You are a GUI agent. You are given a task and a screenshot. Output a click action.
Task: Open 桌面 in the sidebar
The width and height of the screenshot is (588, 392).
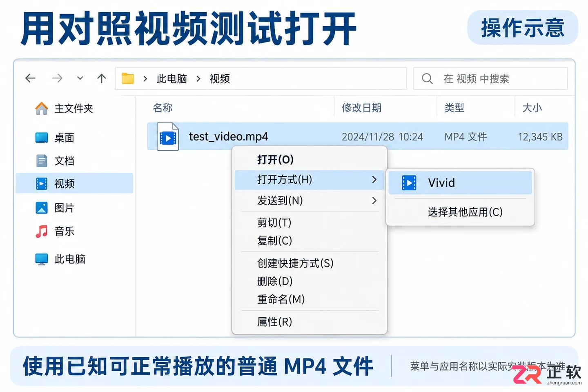(64, 138)
